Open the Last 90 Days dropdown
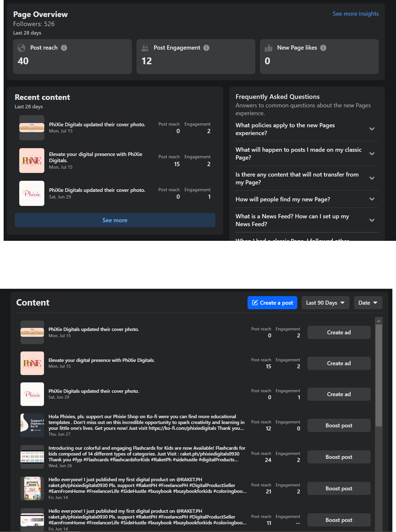 point(325,303)
